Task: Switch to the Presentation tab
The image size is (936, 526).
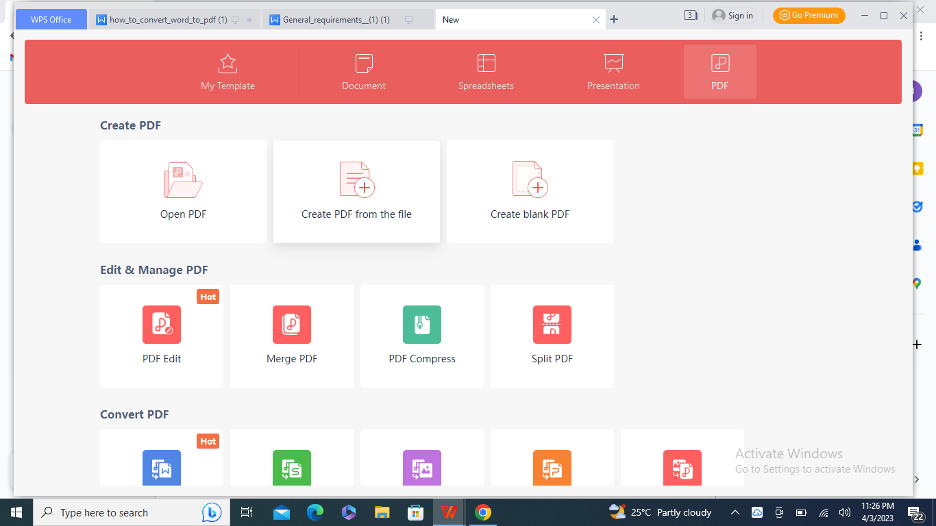Action: click(613, 72)
